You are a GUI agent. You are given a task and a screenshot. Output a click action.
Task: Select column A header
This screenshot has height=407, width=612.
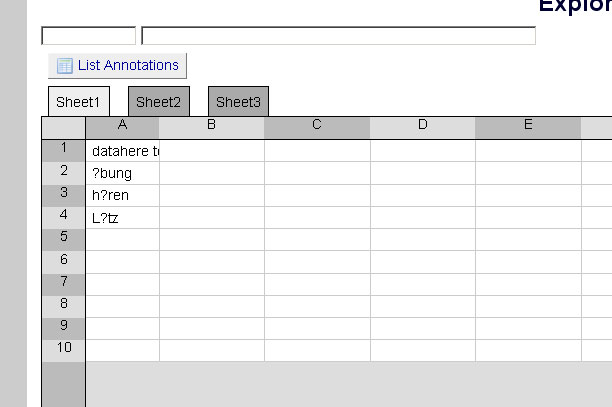pyautogui.click(x=122, y=127)
